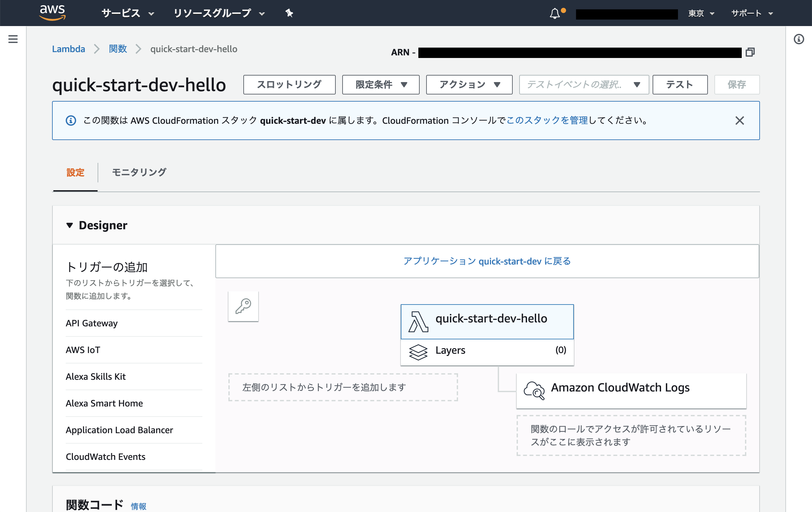812x512 pixels.
Task: Open the test event selection dropdown
Action: (584, 85)
